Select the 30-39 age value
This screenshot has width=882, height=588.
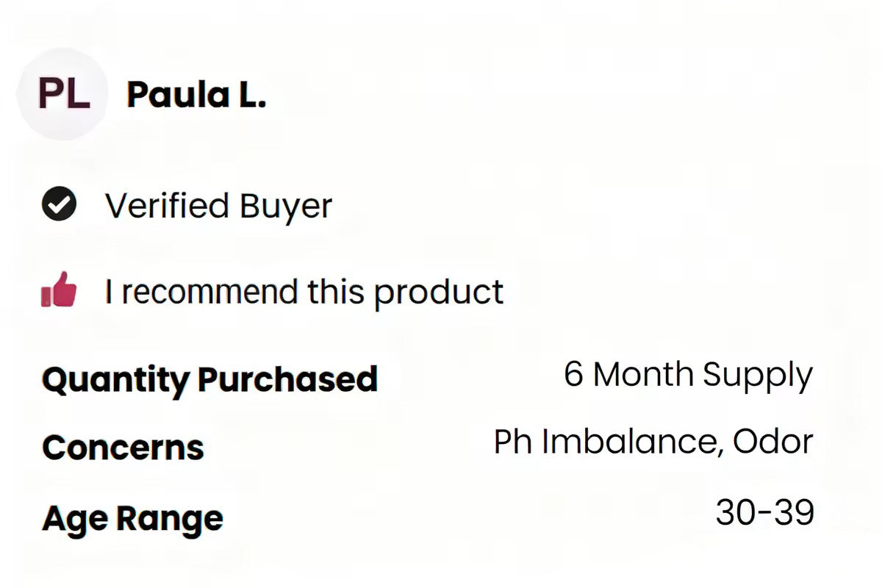764,512
